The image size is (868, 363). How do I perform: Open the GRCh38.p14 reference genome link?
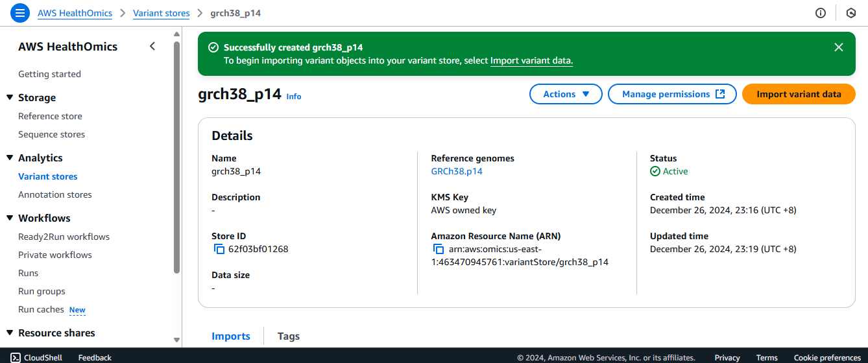pos(457,171)
